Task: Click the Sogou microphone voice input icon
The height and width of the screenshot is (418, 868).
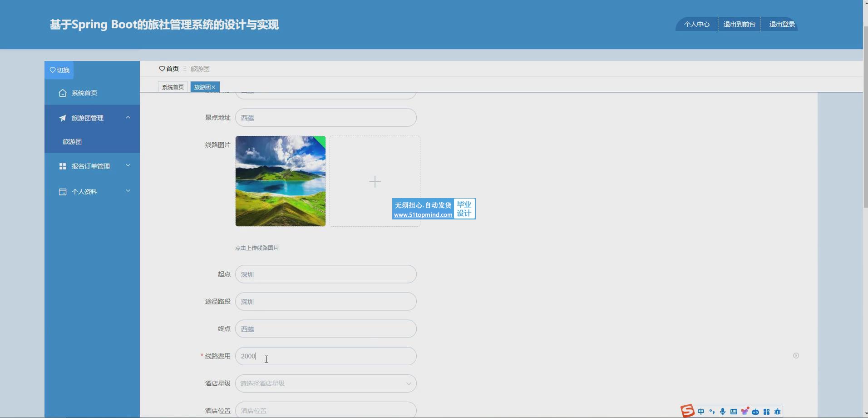Action: click(723, 412)
